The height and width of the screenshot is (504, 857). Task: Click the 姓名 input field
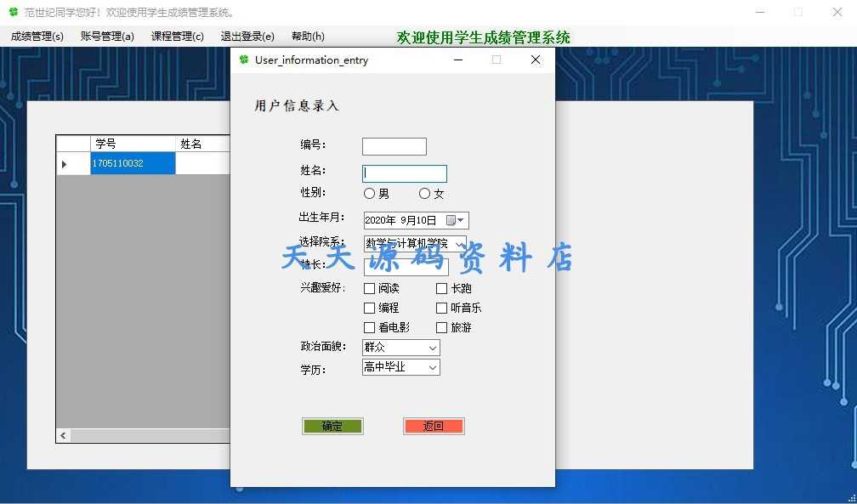[x=405, y=174]
